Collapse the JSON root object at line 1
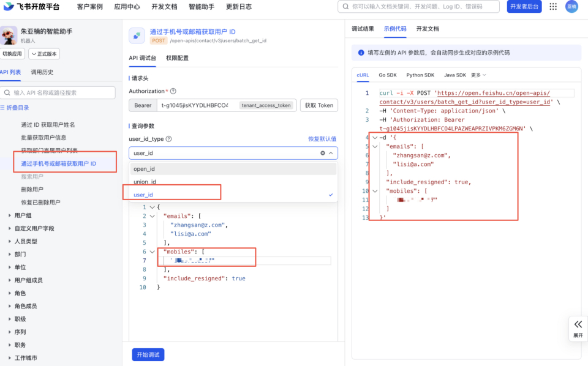Screen dimensions: 588x366 coord(153,207)
